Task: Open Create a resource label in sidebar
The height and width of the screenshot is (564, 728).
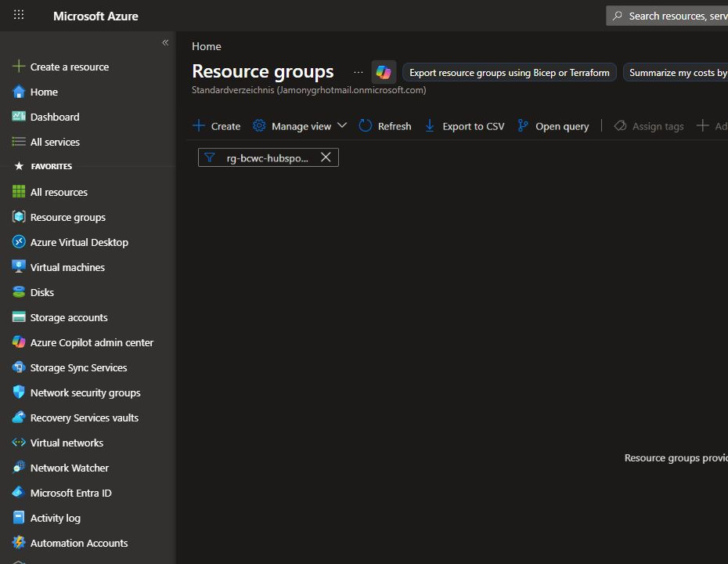Action: pyautogui.click(x=70, y=67)
